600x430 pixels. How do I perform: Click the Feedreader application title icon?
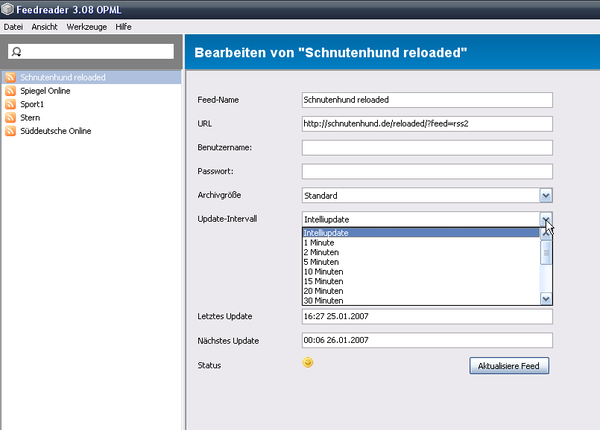(8, 8)
